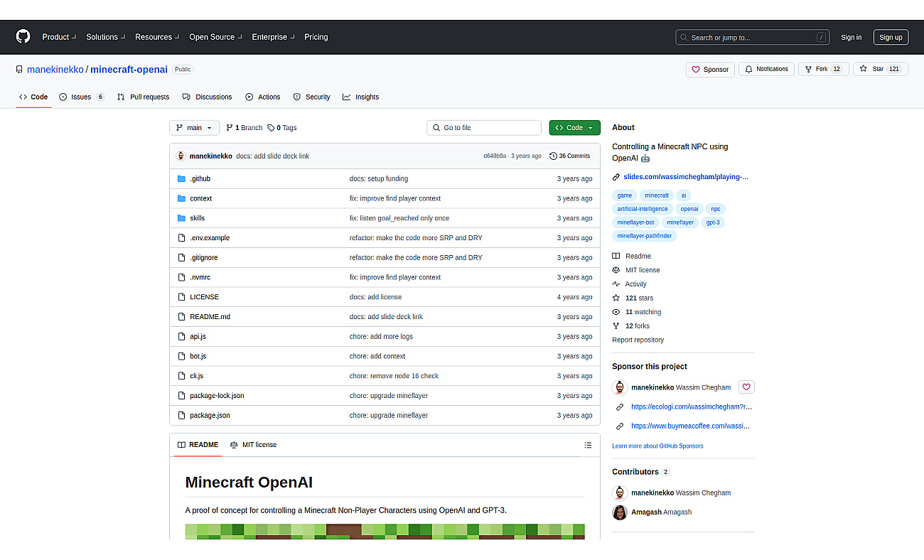
Task: Click the link icon before slides.com URL
Action: pos(616,177)
